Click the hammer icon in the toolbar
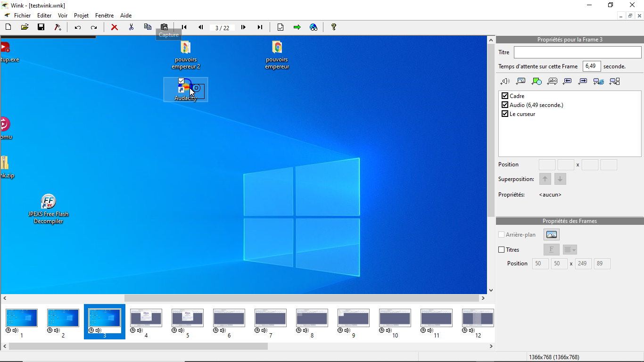 (x=58, y=27)
